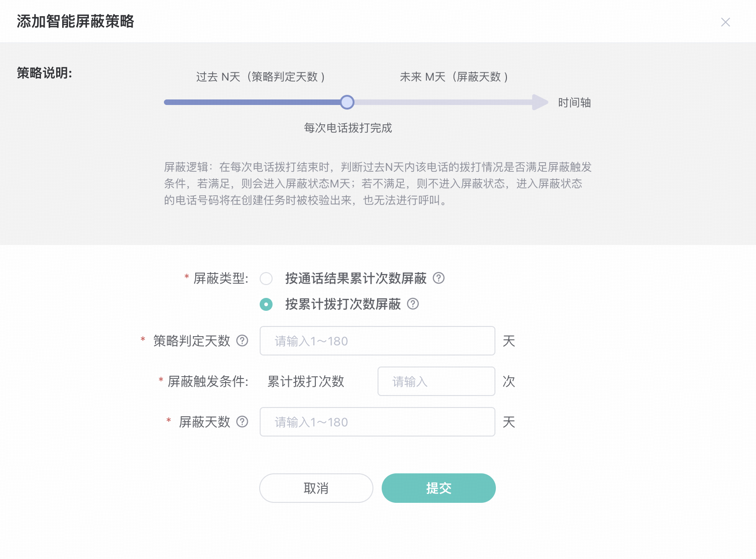Screen dimensions: 756x559
Task: Click help icon beside 按通话结果累计次数屏蔽
Action: tap(439, 278)
